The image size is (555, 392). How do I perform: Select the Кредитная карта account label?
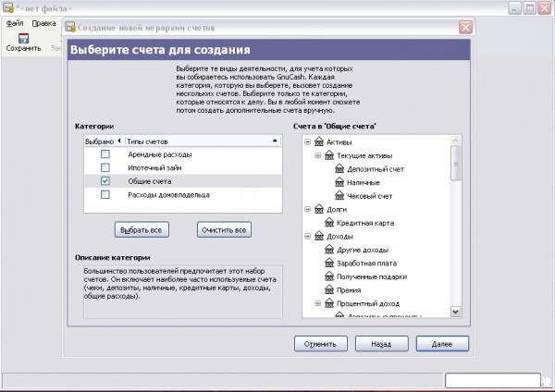pos(365,223)
